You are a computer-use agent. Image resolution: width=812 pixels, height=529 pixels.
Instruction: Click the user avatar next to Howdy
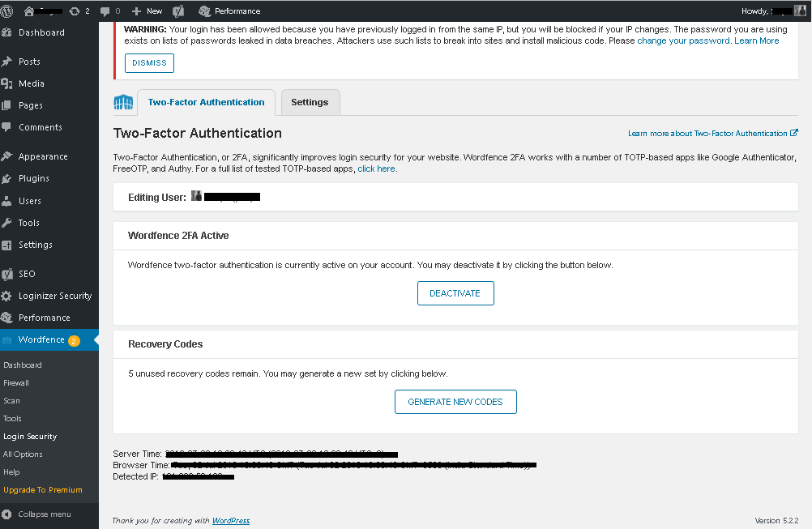click(x=800, y=11)
